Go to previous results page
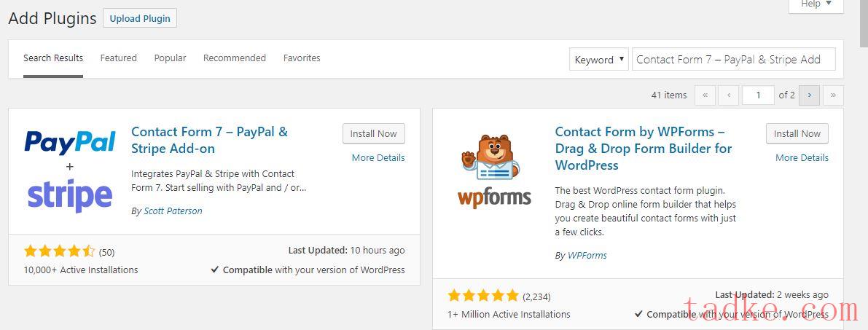Screen dimensions: 868x330 point(728,95)
